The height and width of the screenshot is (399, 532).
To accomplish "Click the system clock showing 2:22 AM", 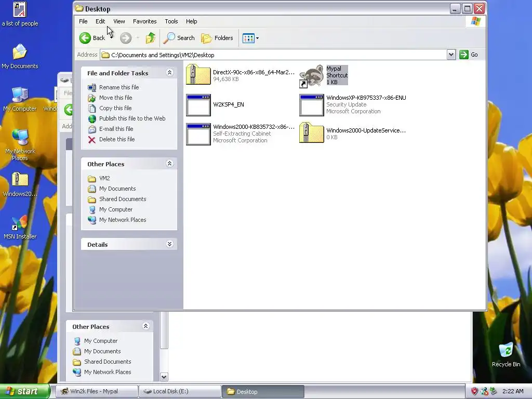I will coord(513,392).
